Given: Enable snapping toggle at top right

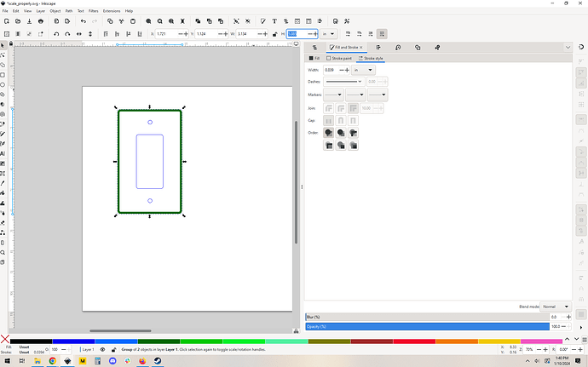Looking at the screenshot, I should [581, 47].
